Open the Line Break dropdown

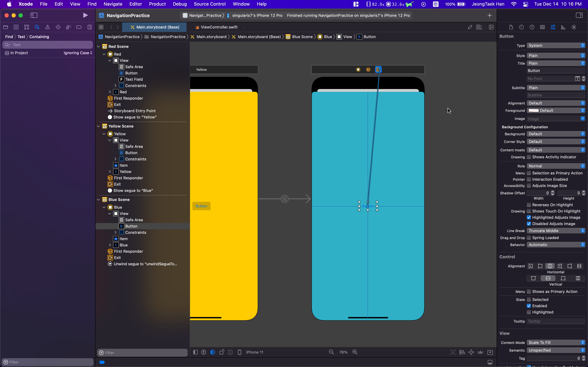[x=556, y=231]
